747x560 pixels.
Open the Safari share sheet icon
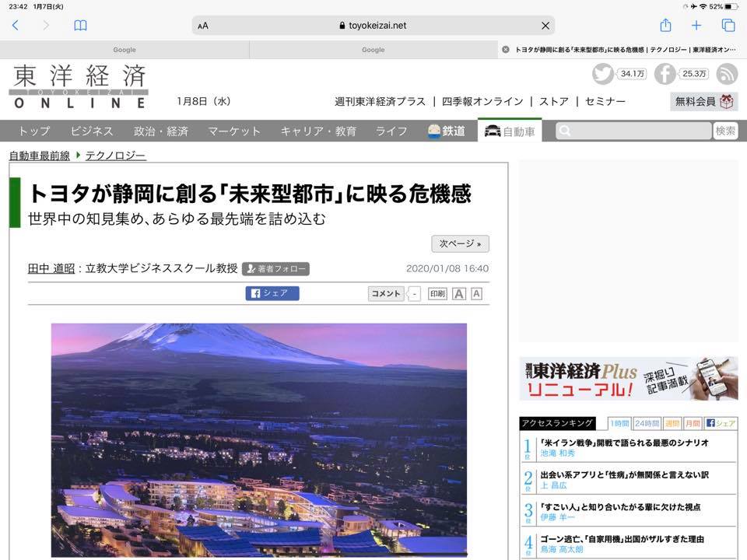pyautogui.click(x=665, y=25)
